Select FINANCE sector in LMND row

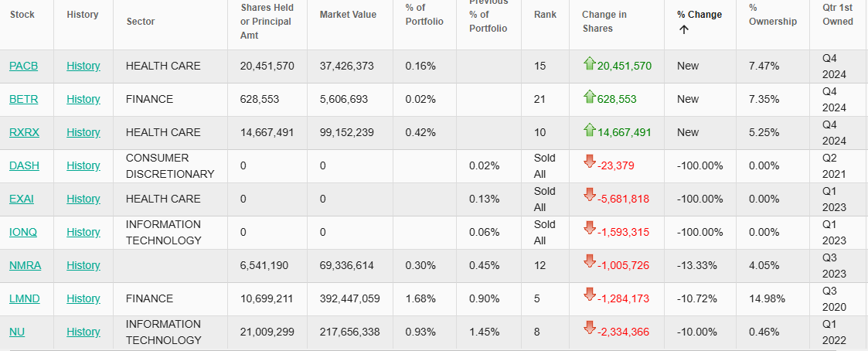coord(149,298)
